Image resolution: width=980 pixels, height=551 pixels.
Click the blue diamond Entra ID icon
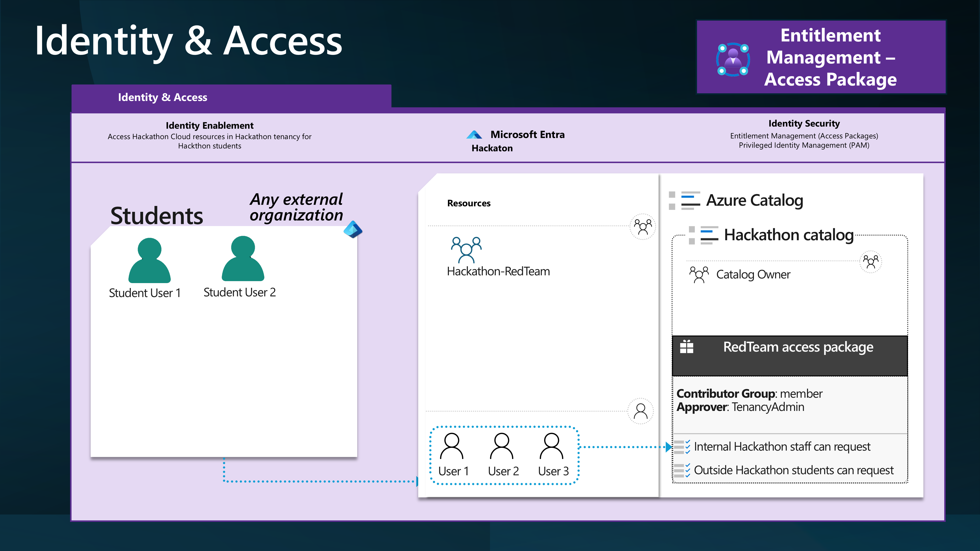[x=353, y=229]
